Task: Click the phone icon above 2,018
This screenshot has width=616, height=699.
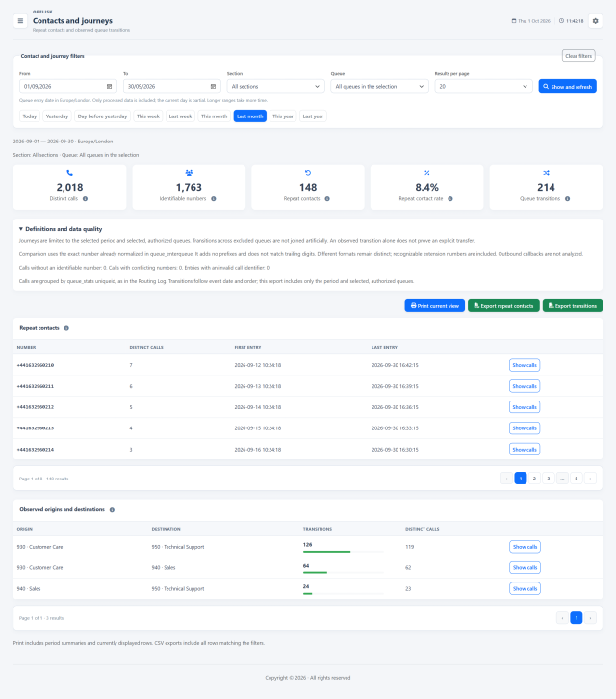Action: point(69,173)
